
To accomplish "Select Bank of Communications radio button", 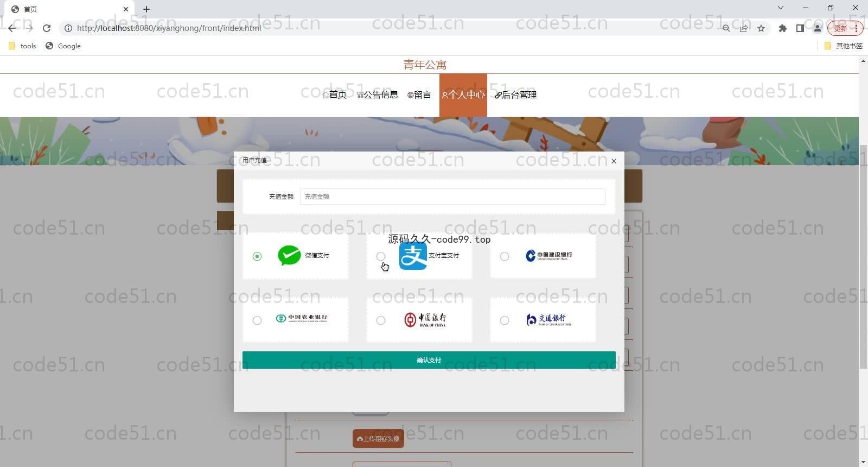I will click(x=505, y=320).
